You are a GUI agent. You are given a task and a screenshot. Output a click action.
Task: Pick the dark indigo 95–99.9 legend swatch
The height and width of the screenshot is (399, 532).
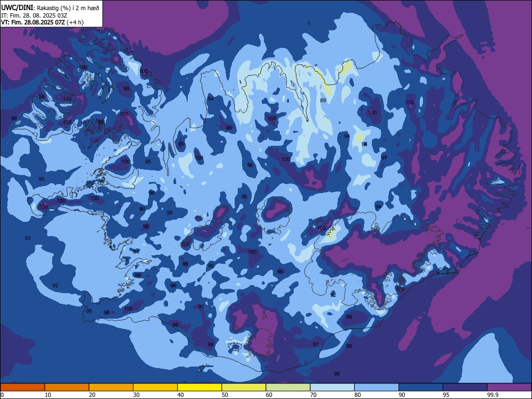tap(465, 387)
